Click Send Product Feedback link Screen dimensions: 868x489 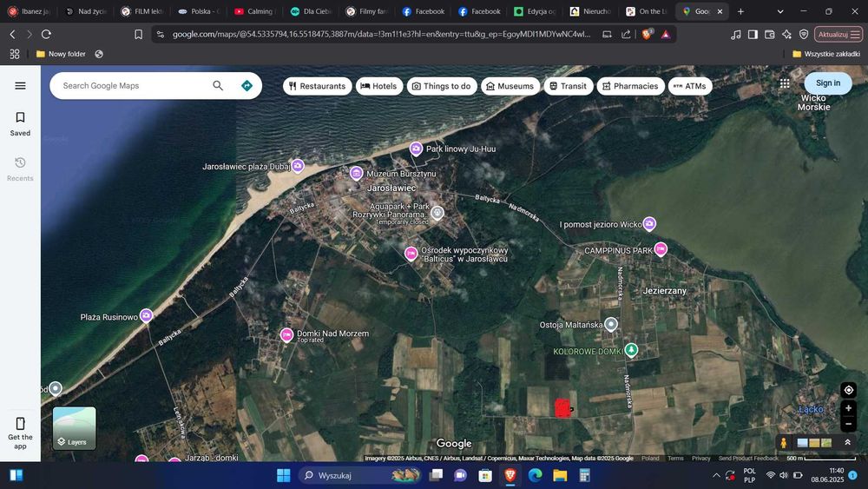point(748,458)
